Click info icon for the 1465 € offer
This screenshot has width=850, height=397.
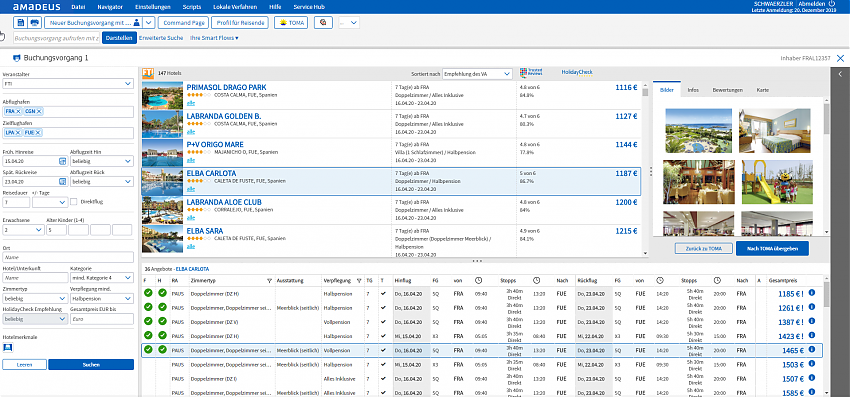pyautogui.click(x=812, y=350)
